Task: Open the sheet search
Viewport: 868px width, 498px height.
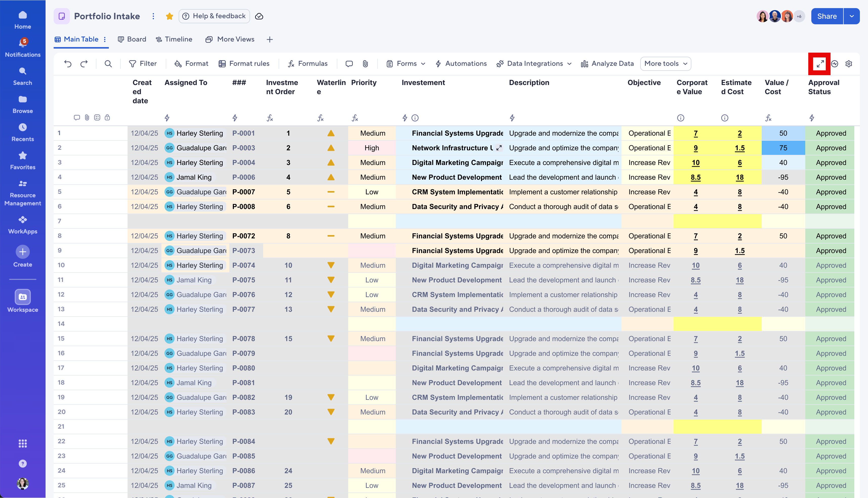Action: click(108, 64)
